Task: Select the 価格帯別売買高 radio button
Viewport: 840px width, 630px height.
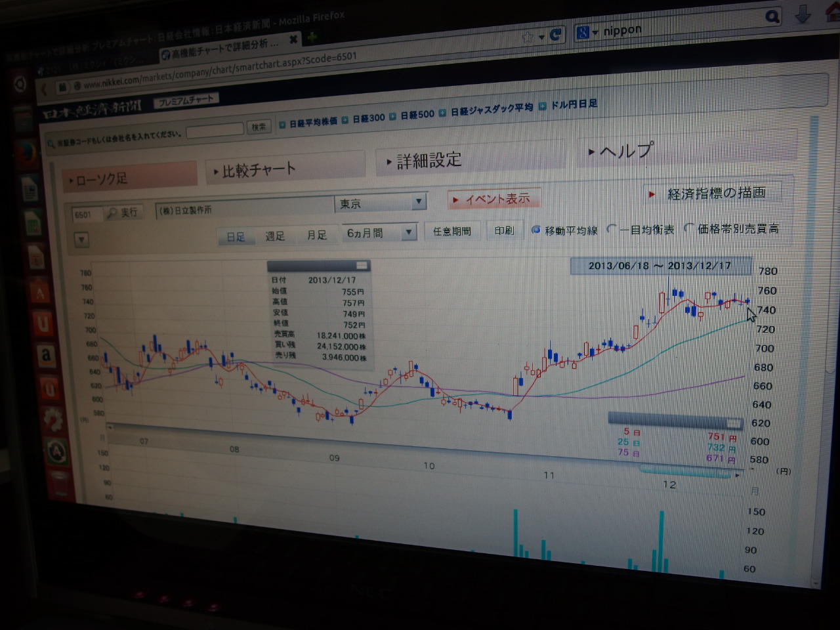Action: coord(688,228)
